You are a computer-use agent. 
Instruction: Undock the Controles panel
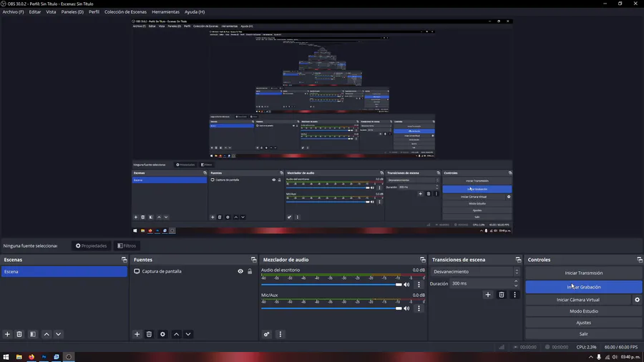coord(640,260)
